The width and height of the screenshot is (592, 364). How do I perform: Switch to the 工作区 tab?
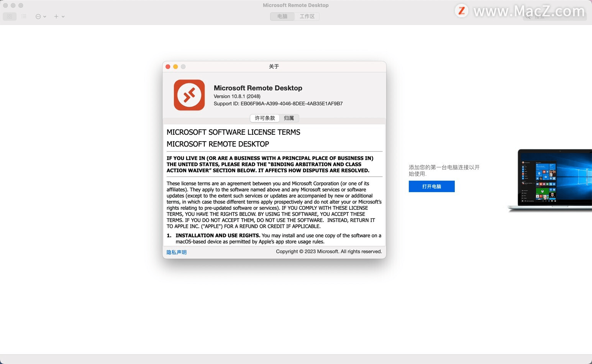(x=307, y=16)
